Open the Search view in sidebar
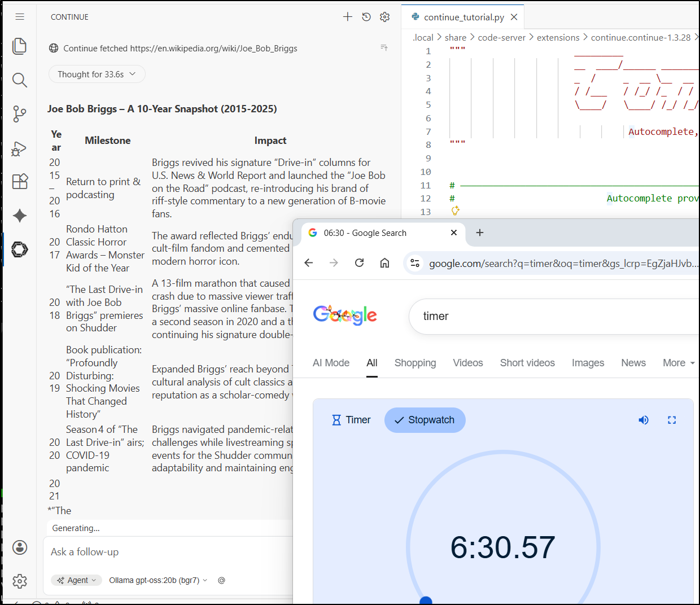The height and width of the screenshot is (605, 700). coord(20,80)
